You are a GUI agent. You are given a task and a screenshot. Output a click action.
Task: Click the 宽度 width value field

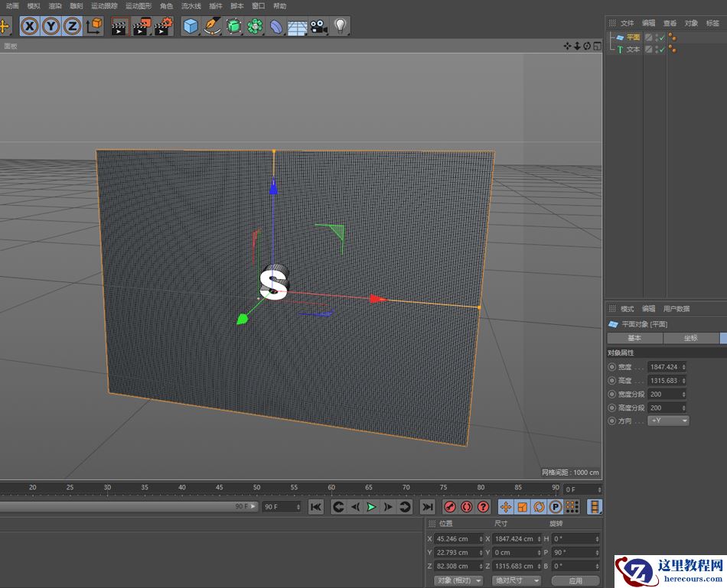click(665, 367)
